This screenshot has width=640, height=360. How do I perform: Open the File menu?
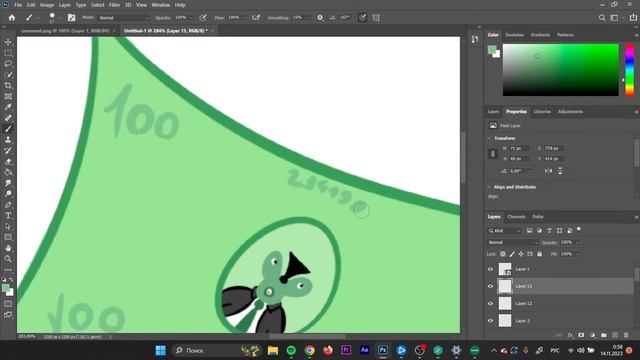pyautogui.click(x=18, y=5)
